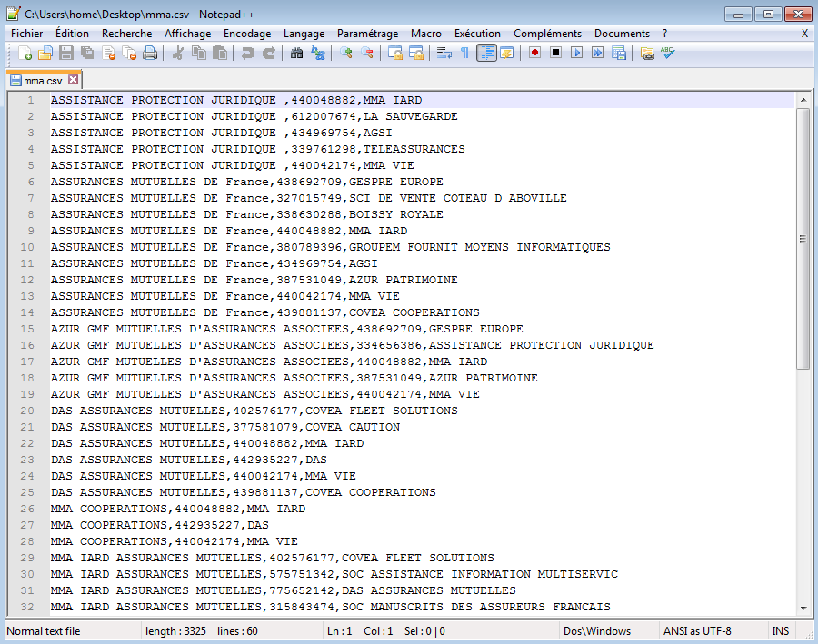Select the mma.csv document tab
This screenshot has height=644, width=818.
click(43, 81)
